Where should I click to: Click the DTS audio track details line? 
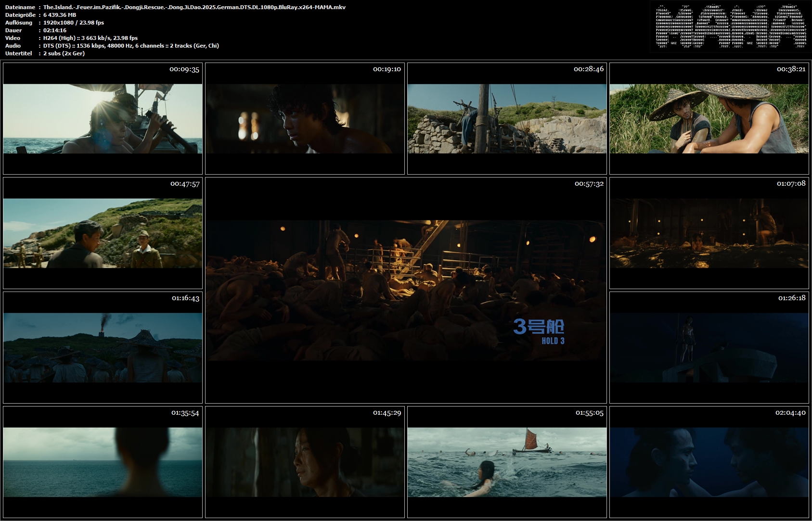tap(131, 46)
